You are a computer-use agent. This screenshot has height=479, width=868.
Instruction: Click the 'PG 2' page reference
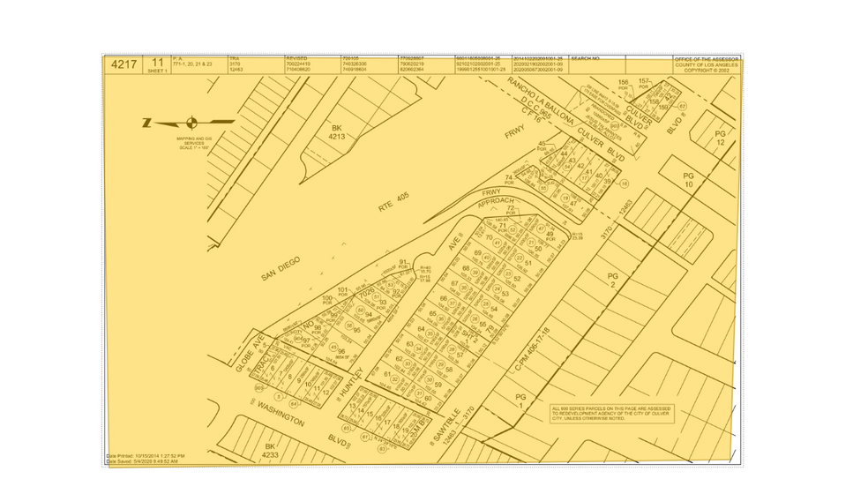[612, 281]
